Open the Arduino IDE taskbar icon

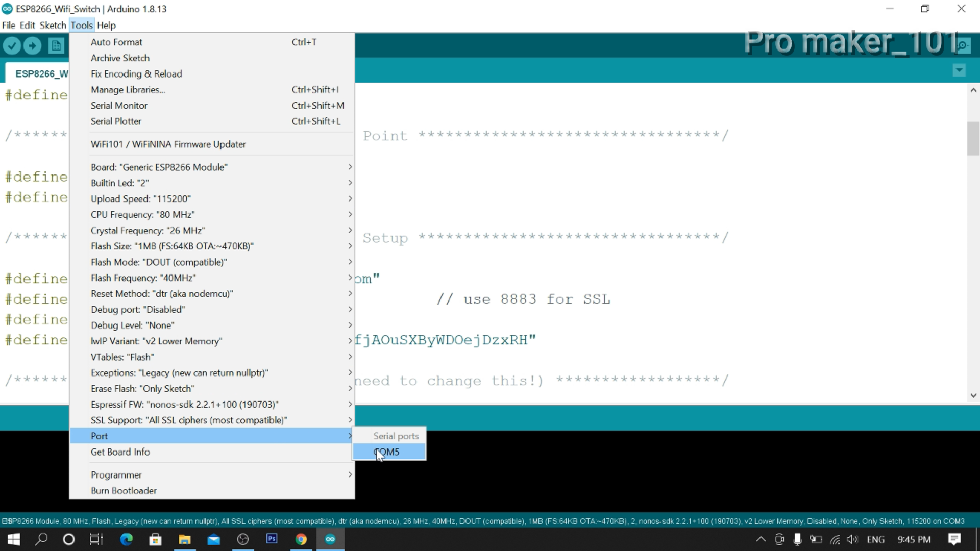[x=330, y=539]
